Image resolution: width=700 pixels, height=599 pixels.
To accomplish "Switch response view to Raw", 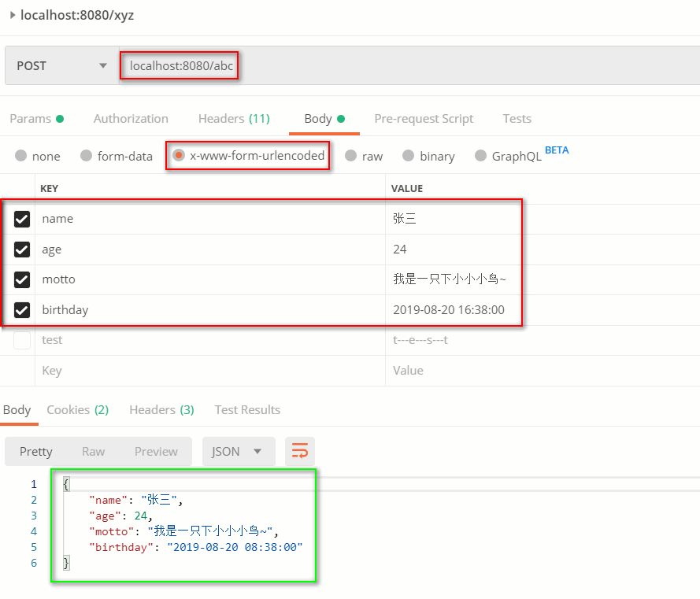I will pos(93,451).
